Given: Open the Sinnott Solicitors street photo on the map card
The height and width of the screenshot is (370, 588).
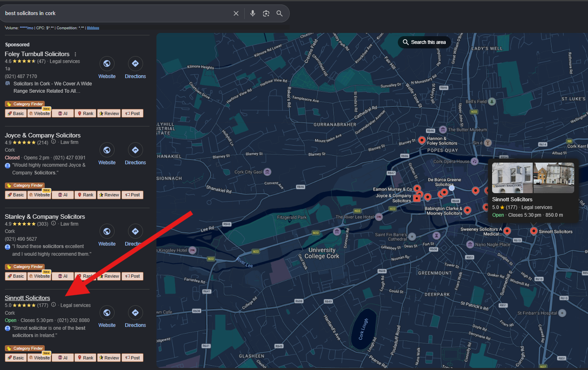Looking at the screenshot, I should 554,178.
